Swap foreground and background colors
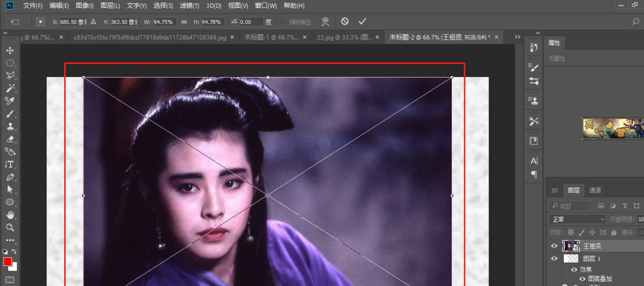 [15, 251]
